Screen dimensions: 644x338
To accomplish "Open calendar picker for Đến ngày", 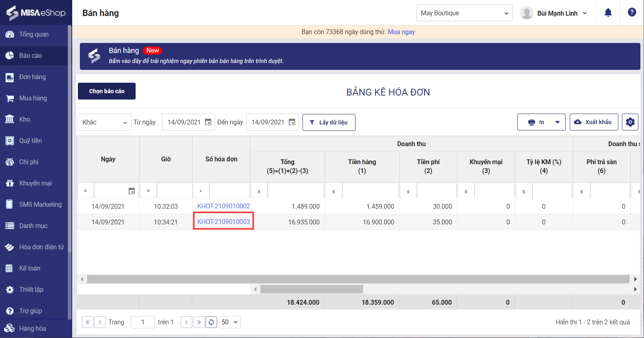I will tap(292, 122).
